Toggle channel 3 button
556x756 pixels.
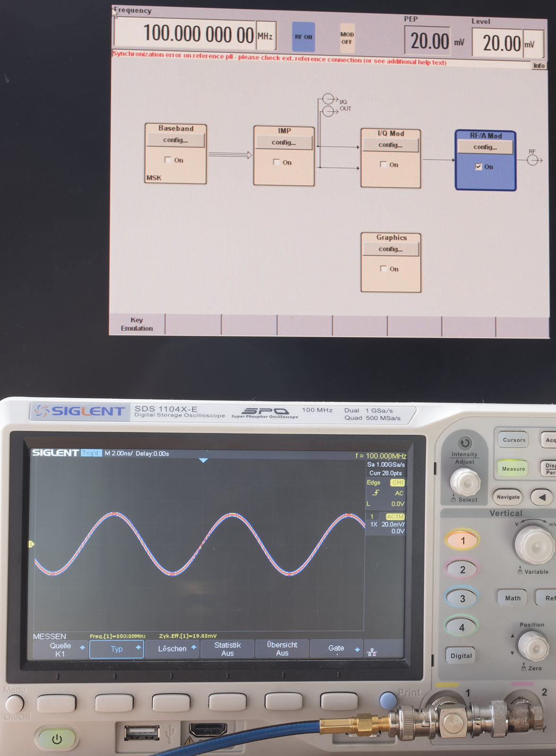pos(462,598)
